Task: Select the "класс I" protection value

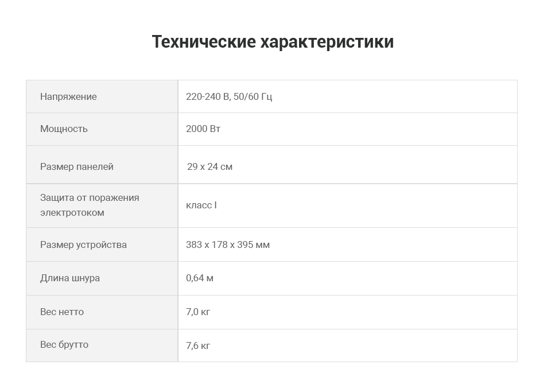Action: (201, 205)
